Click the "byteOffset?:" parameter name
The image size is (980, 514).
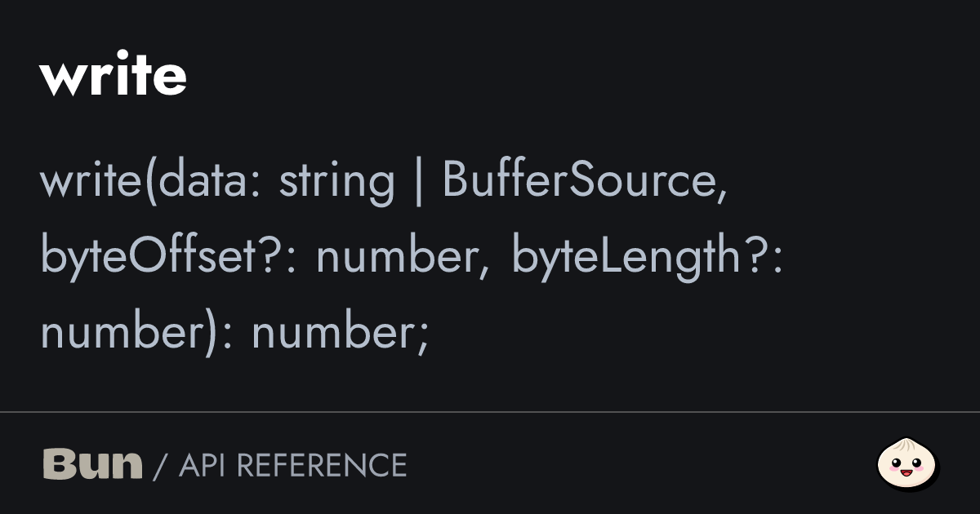click(x=170, y=257)
